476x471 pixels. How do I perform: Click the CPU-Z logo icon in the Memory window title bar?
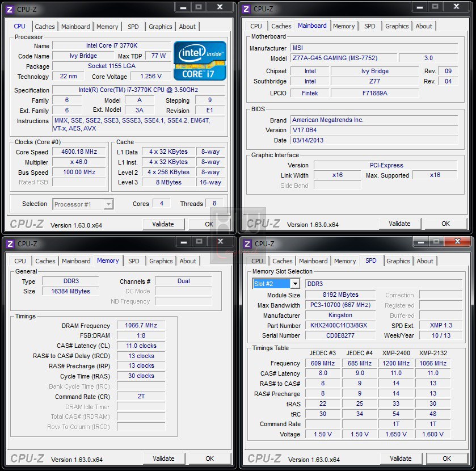click(10, 244)
